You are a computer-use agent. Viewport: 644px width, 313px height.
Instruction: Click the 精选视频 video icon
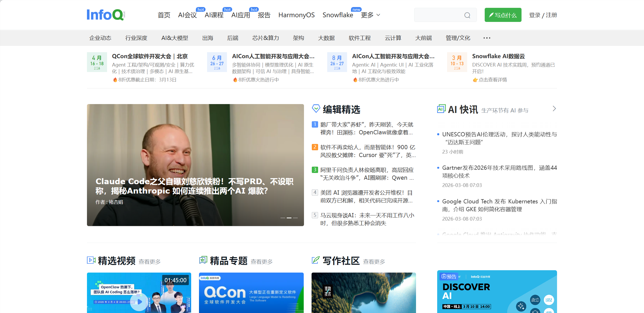coord(91,260)
